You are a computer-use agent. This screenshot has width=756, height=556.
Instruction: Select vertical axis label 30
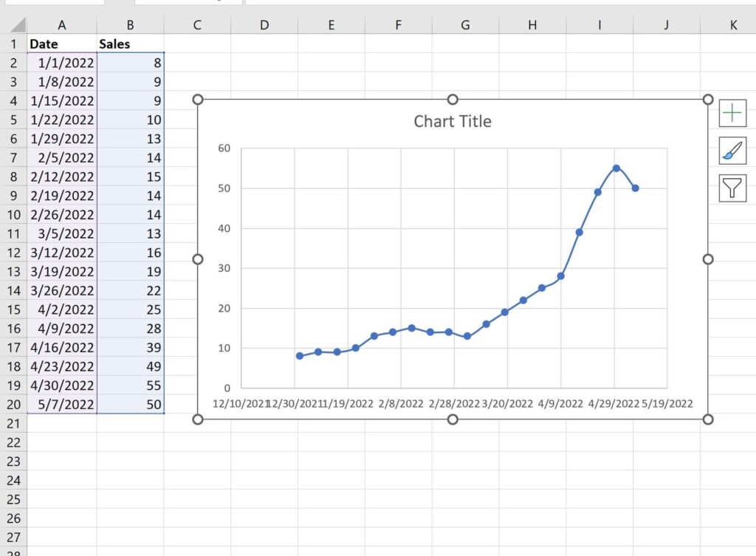pos(224,268)
